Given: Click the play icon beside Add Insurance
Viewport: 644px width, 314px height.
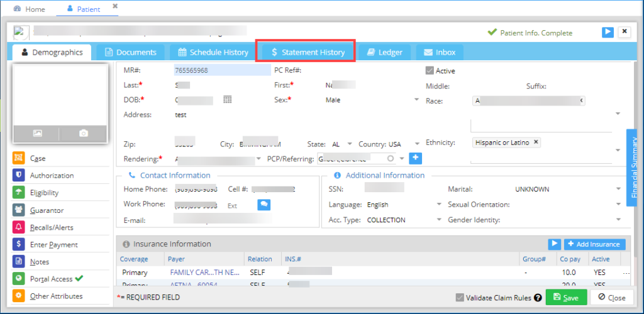Looking at the screenshot, I should point(555,244).
